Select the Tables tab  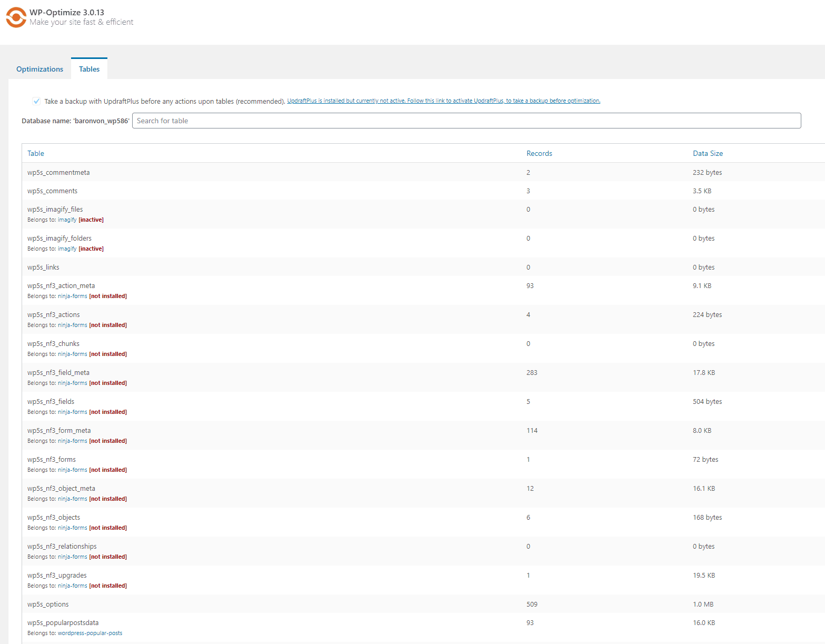tap(90, 69)
